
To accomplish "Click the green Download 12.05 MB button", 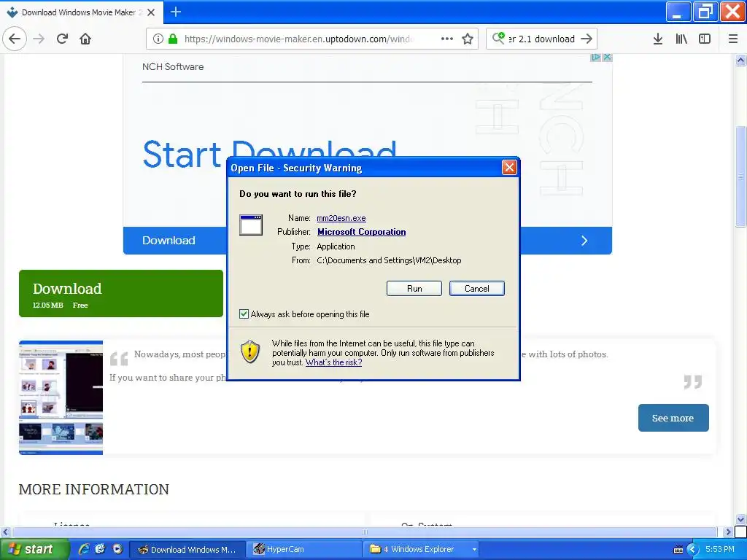I will click(x=121, y=293).
